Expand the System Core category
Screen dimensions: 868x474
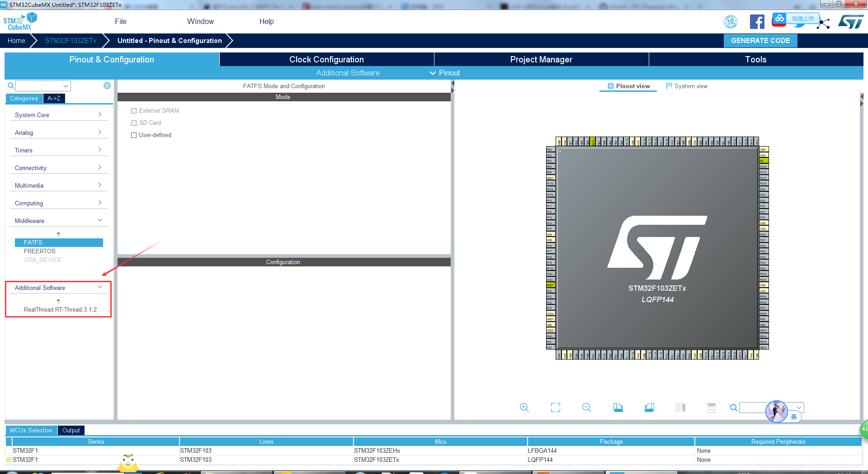click(58, 115)
